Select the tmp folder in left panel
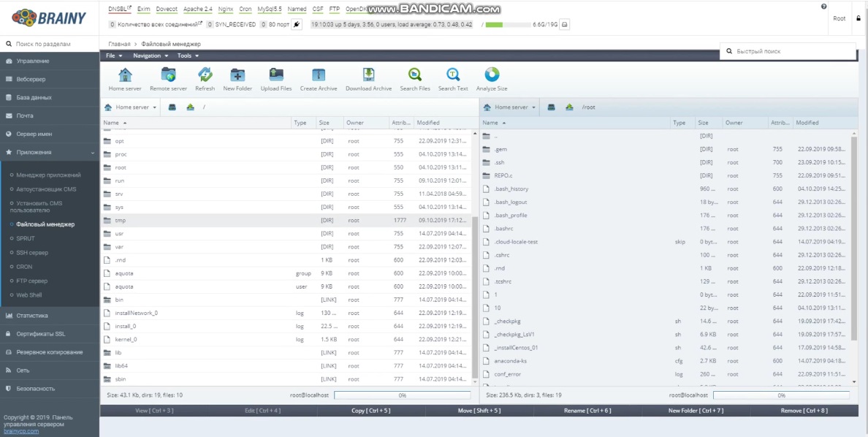This screenshot has width=868, height=437. [x=121, y=220]
